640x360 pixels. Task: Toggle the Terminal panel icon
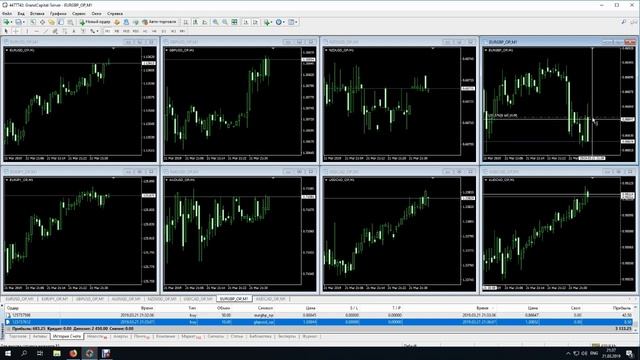(61, 22)
